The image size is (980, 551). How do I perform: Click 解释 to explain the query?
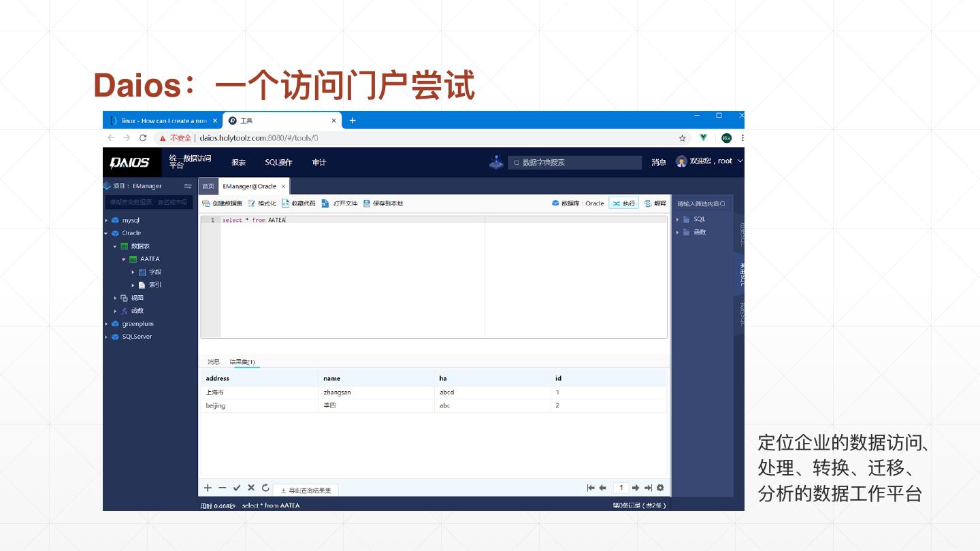(x=655, y=203)
